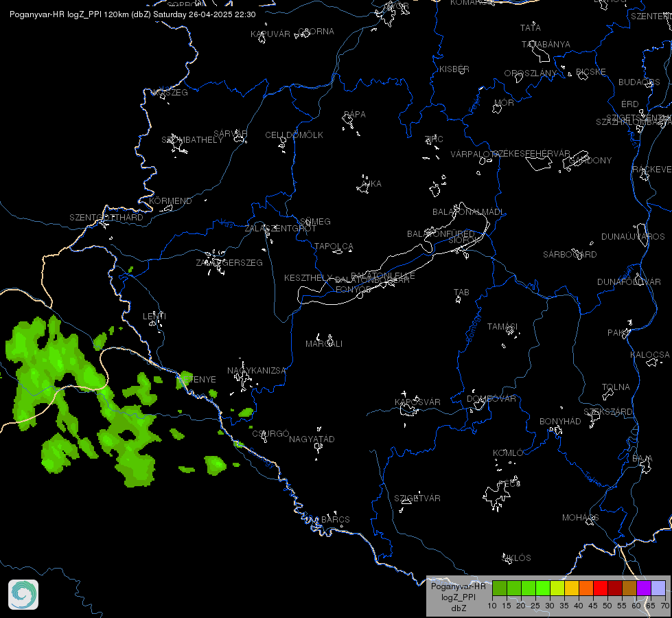Click the SZENTGOTTHÁRD city label

tap(106, 218)
